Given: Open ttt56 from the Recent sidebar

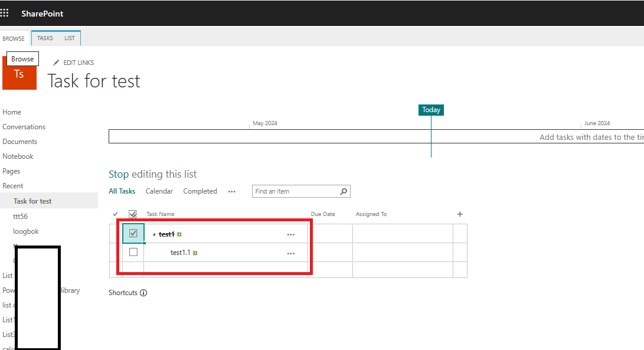Looking at the screenshot, I should pos(20,216).
